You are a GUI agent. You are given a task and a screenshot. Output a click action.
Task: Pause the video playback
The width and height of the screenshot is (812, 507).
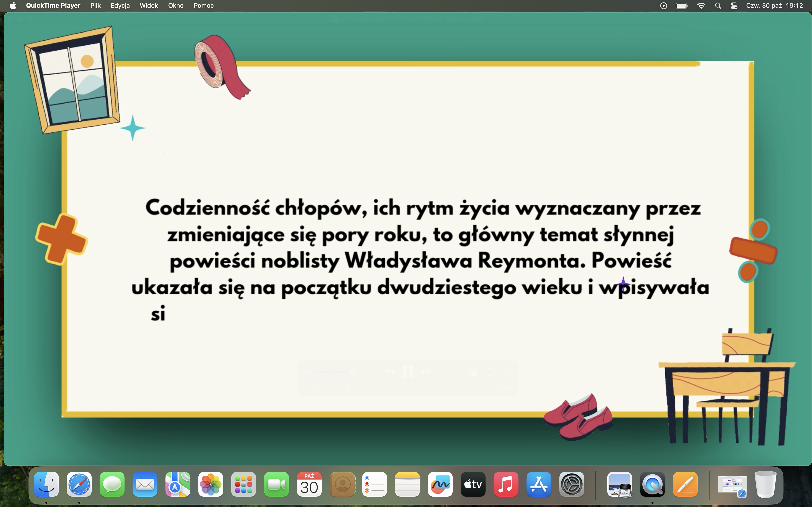click(408, 372)
